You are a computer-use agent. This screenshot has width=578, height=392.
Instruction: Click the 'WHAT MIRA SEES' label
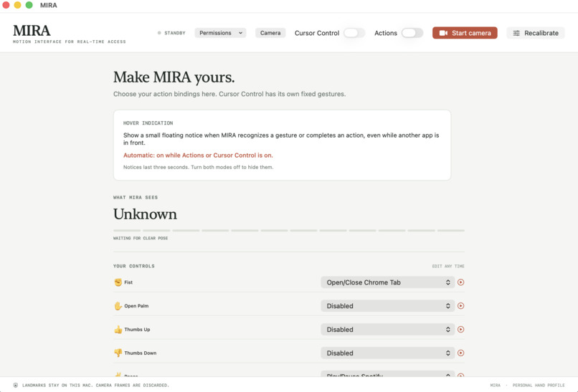(136, 198)
